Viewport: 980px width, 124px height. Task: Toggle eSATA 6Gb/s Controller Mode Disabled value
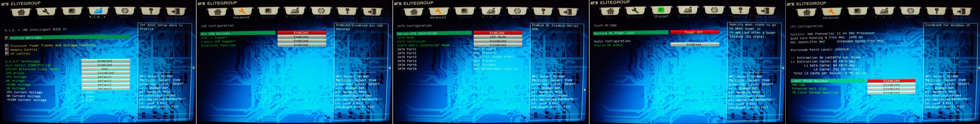(x=498, y=45)
